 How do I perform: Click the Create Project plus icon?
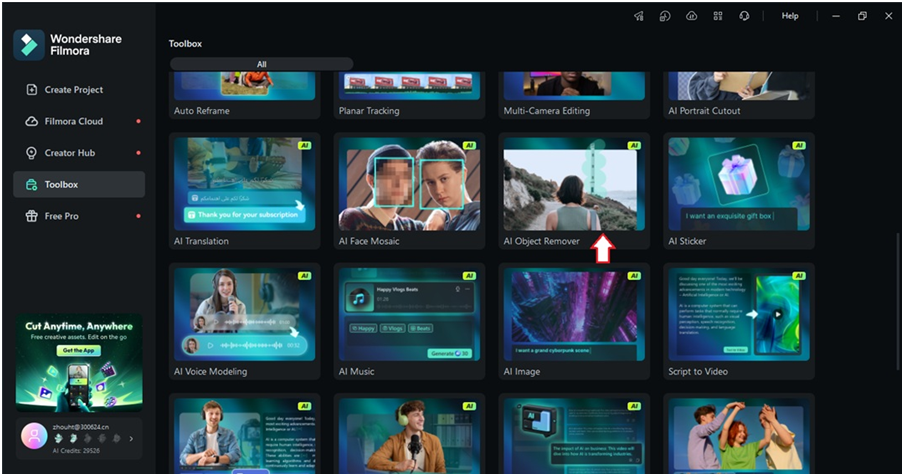[x=32, y=90]
